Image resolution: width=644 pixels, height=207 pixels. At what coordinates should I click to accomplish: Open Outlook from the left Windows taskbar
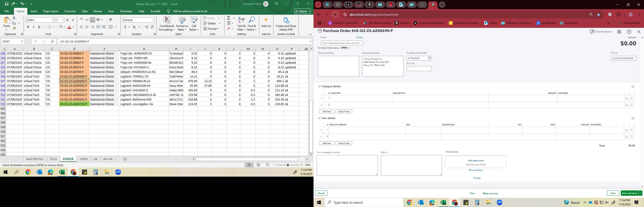(39, 172)
